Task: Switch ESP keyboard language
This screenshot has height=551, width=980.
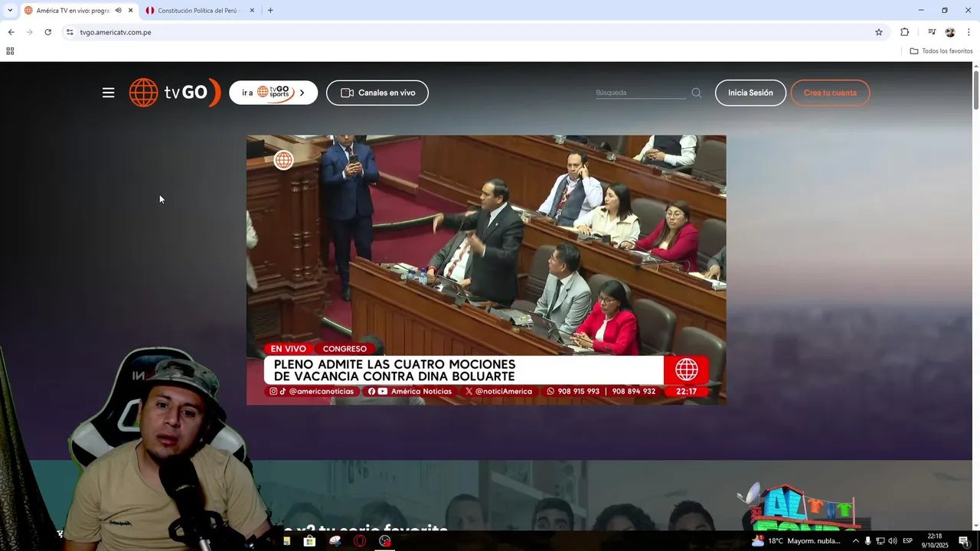Action: [x=908, y=541]
